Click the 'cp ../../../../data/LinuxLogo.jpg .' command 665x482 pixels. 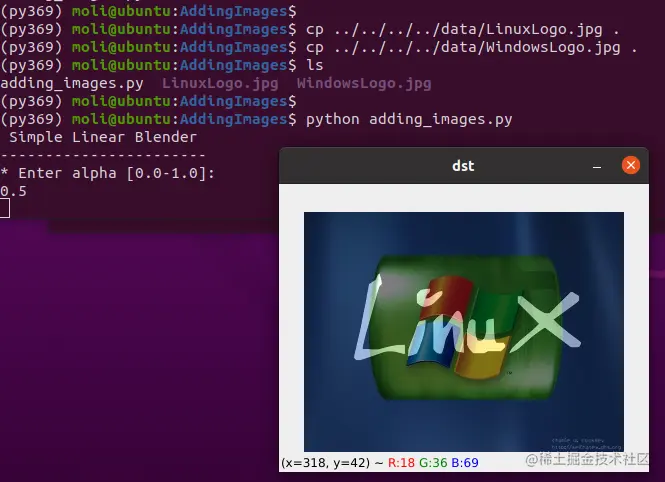pyautogui.click(x=462, y=29)
